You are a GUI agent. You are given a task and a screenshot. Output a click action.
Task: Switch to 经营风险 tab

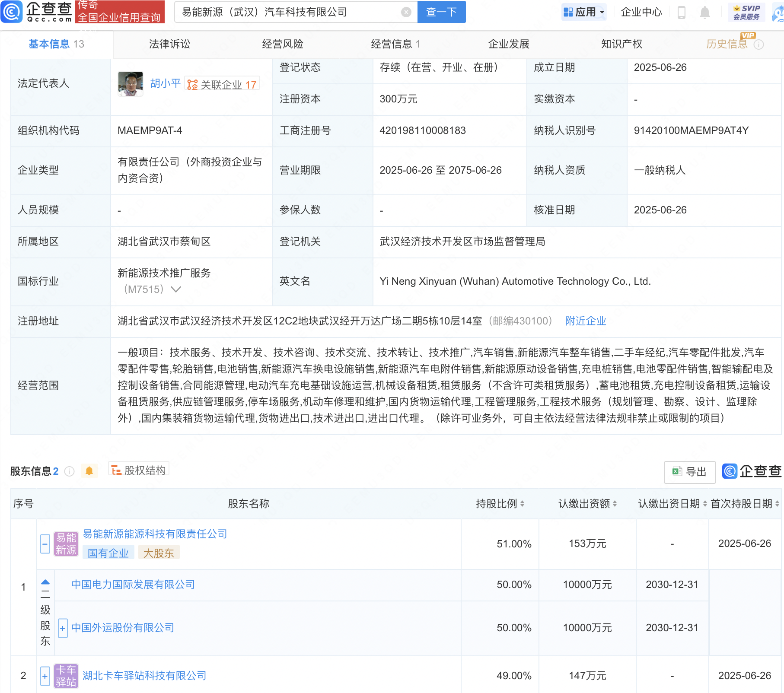tap(283, 44)
